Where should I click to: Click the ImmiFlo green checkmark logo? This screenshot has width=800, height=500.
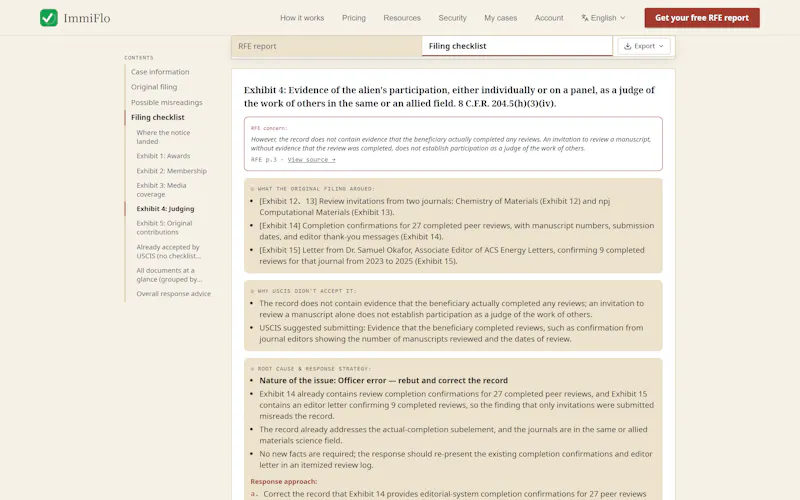[49, 18]
